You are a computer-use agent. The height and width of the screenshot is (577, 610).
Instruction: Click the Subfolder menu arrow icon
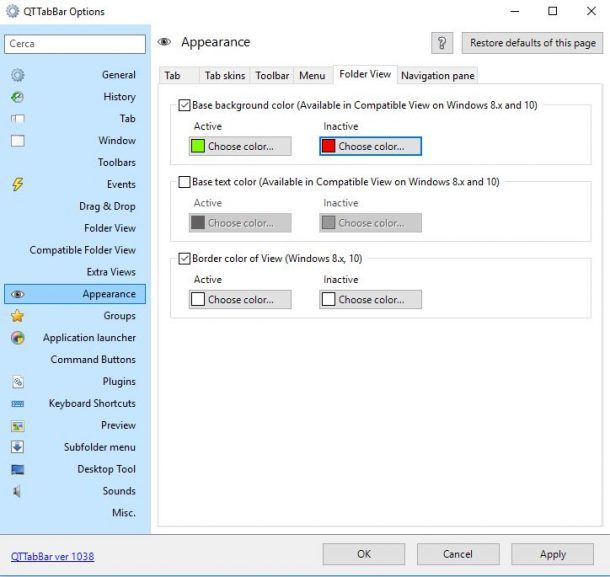coord(18,447)
